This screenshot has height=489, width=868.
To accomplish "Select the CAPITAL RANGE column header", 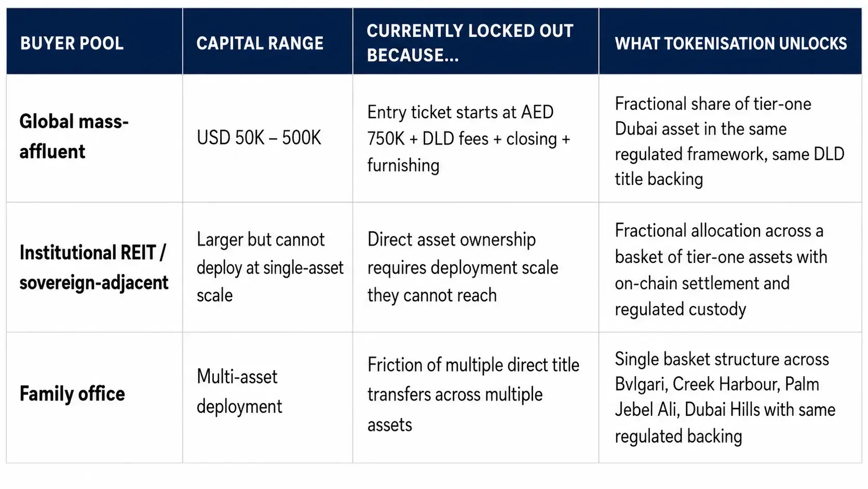I will coord(267,42).
